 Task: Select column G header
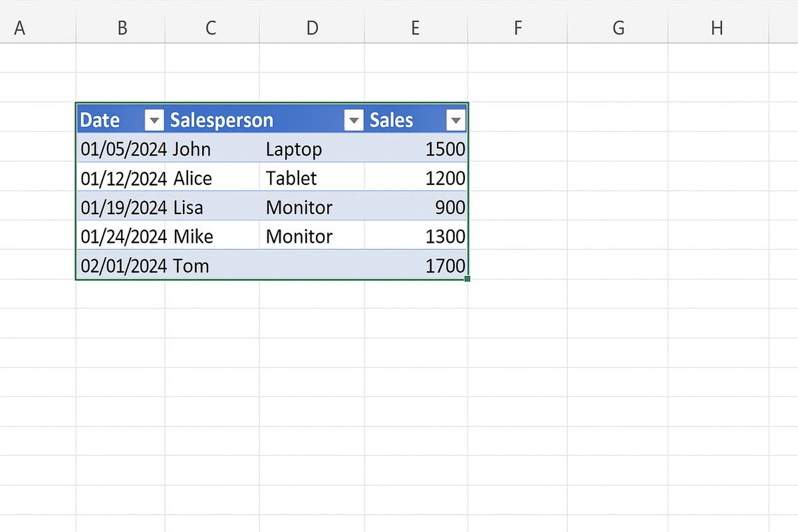618,28
